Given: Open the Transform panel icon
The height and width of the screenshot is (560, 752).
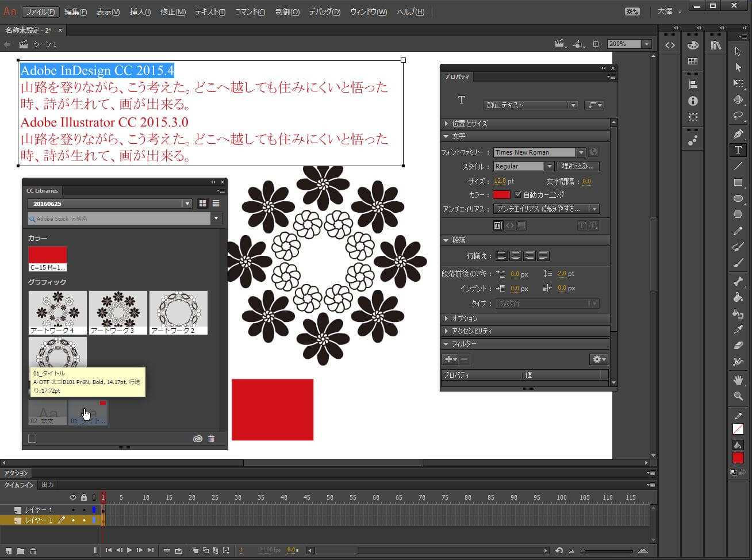Looking at the screenshot, I should (x=693, y=117).
